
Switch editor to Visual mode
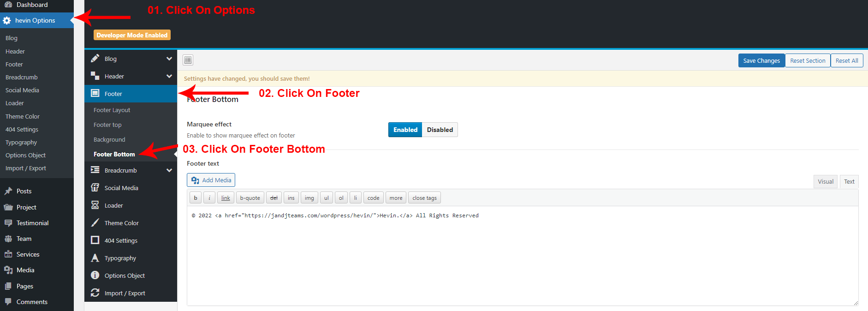tap(825, 181)
